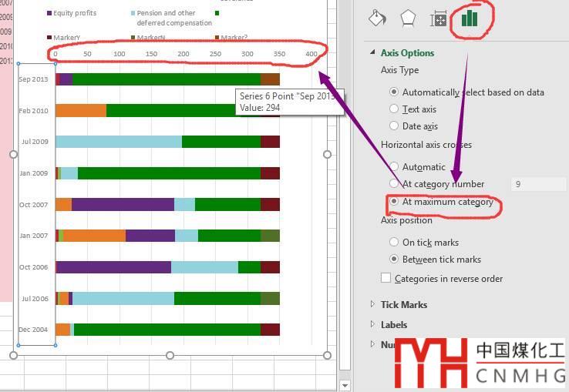Click the MarkerN legend entry
Image resolution: width=569 pixels, height=392 pixels.
tap(148, 37)
